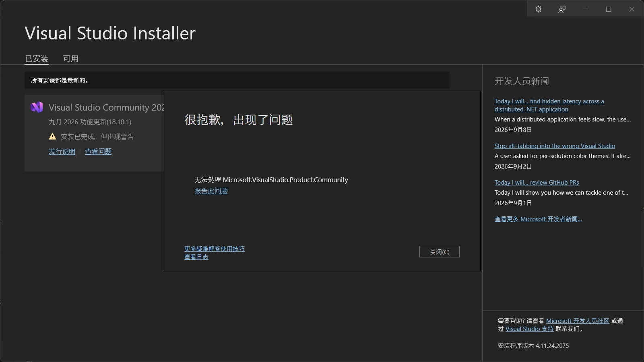Click the send feedback icon

[x=562, y=9]
